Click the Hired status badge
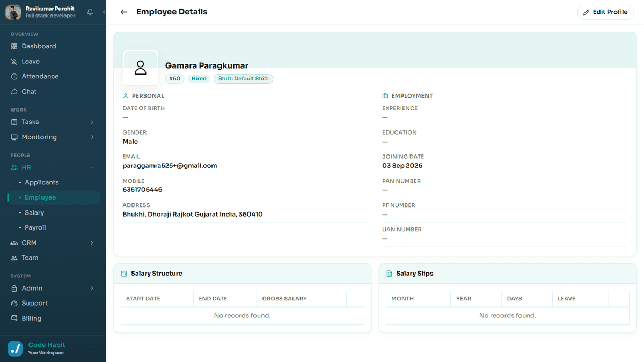The height and width of the screenshot is (362, 644). tap(199, 79)
